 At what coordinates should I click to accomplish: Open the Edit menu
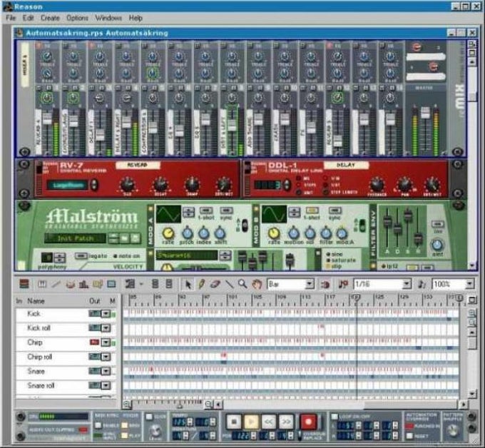pyautogui.click(x=28, y=18)
